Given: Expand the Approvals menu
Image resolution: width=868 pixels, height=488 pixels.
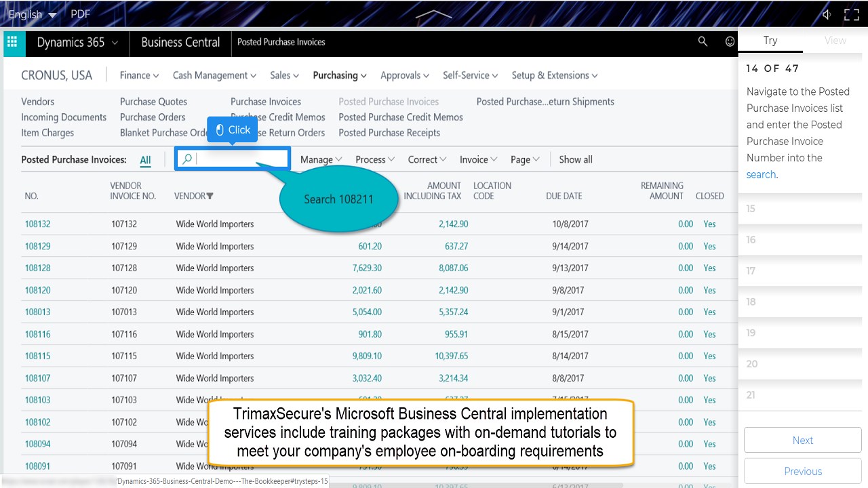Looking at the screenshot, I should [405, 75].
